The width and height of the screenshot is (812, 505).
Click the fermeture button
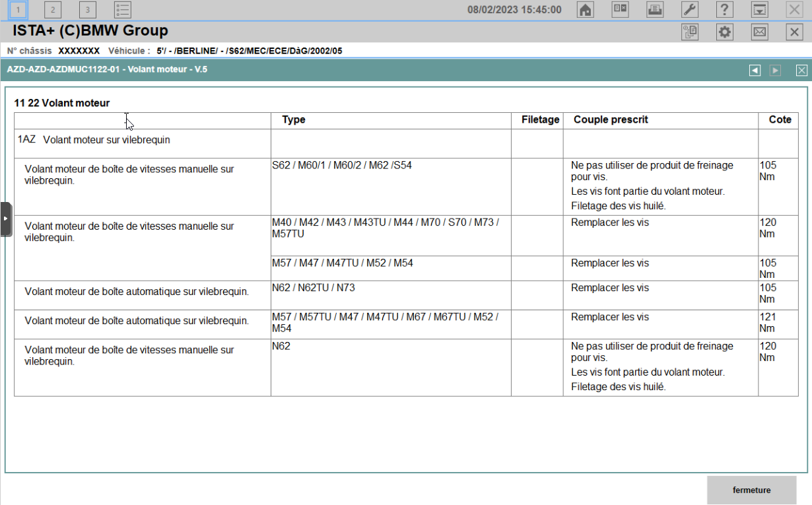(x=751, y=490)
